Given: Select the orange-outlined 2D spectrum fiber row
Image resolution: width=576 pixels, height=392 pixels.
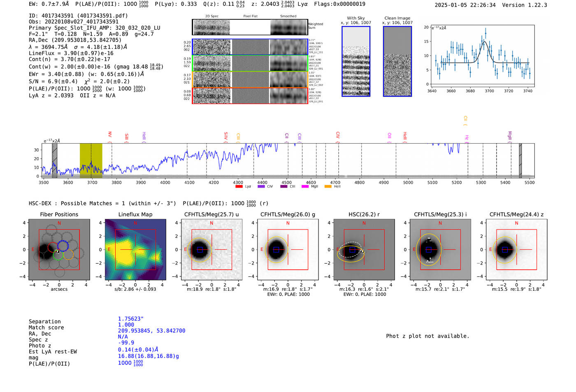Looking at the screenshot, I should tap(250, 79).
